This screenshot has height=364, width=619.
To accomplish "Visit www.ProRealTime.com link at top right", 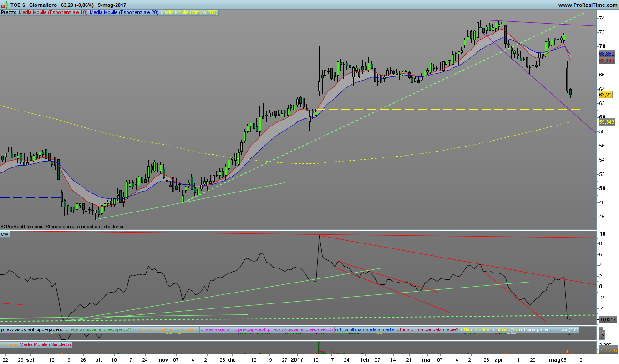I will pos(587,5).
